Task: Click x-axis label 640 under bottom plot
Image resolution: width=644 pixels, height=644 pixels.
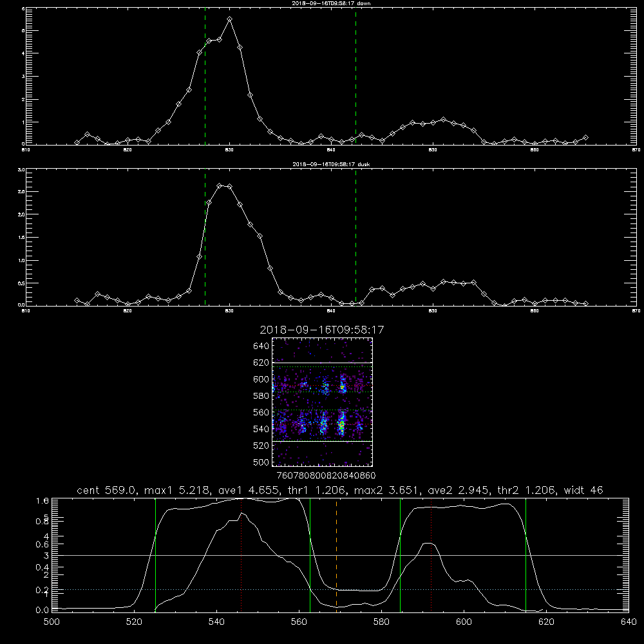Action: point(629,622)
